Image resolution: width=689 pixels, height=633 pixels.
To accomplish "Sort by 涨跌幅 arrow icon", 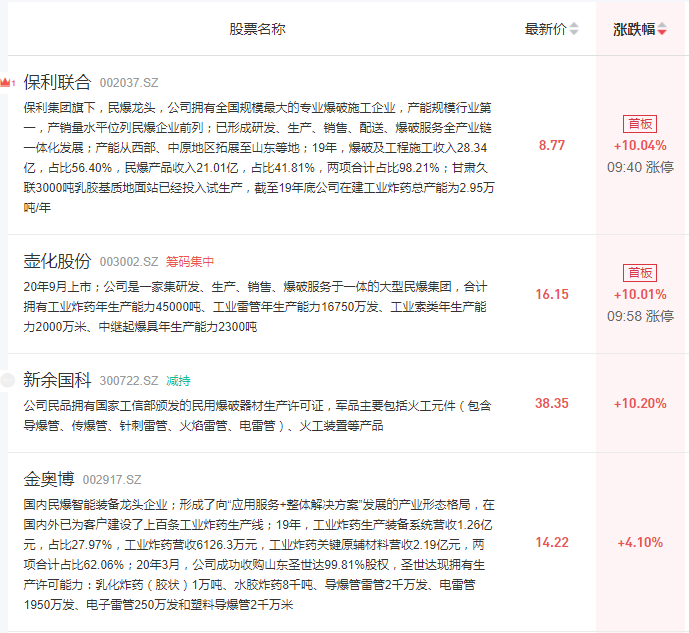I will pyautogui.click(x=662, y=29).
